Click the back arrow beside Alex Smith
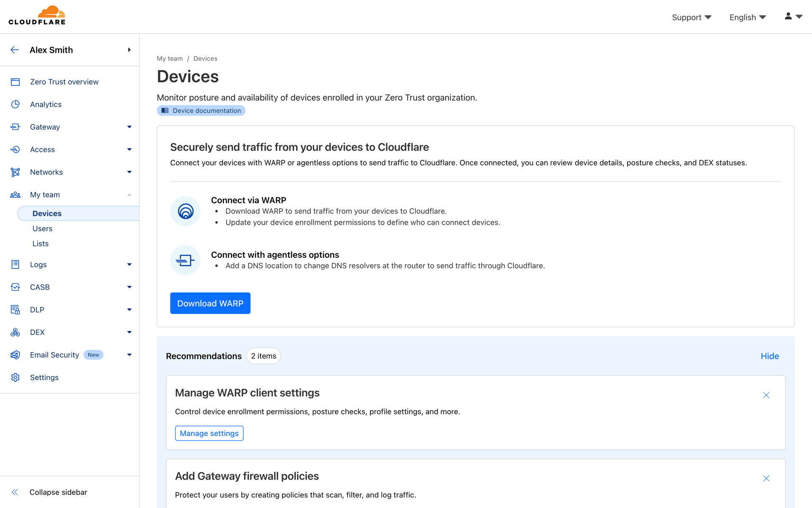812x508 pixels. click(x=15, y=50)
